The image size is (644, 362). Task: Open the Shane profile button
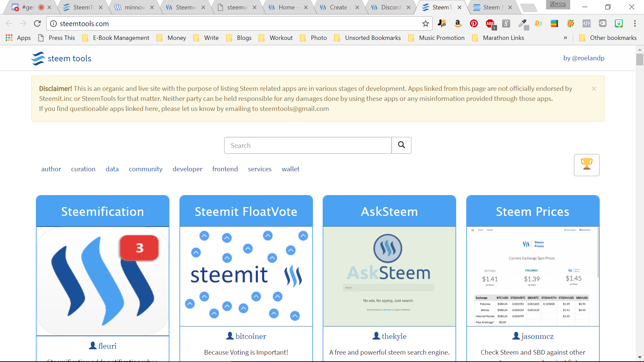(558, 5)
